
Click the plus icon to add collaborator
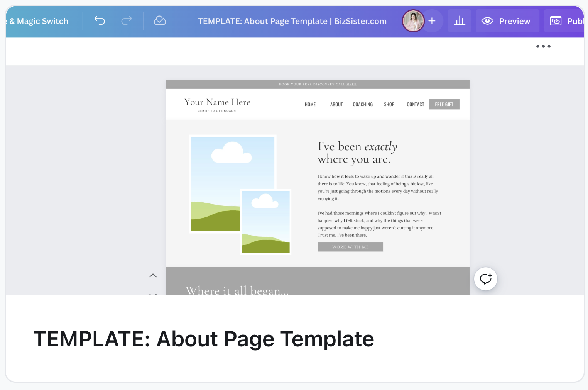click(x=432, y=21)
